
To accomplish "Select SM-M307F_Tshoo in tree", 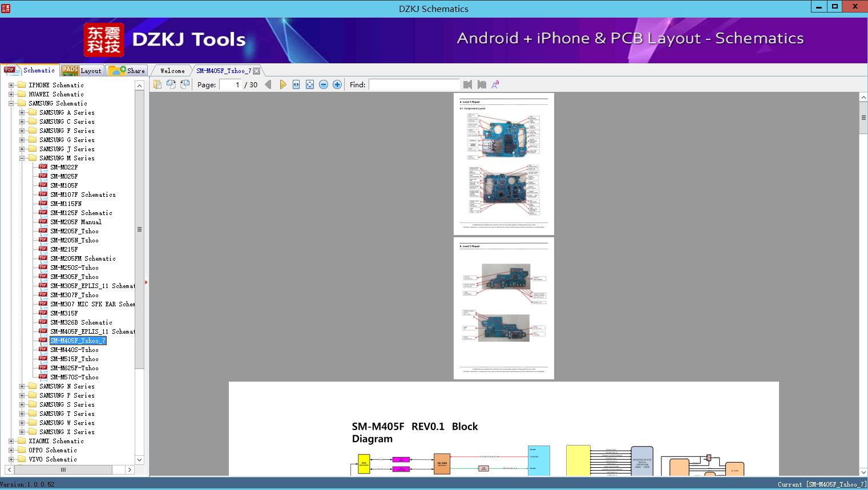I will point(74,295).
